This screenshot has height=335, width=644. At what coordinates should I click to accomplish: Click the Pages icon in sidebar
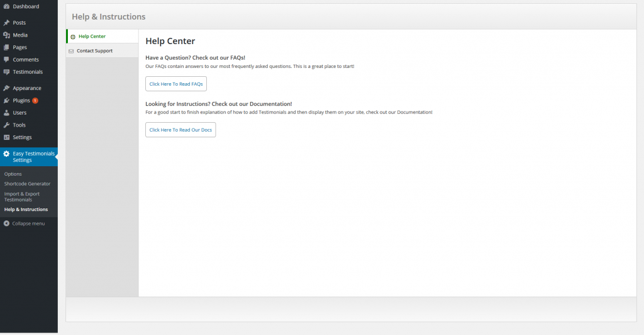coord(6,47)
